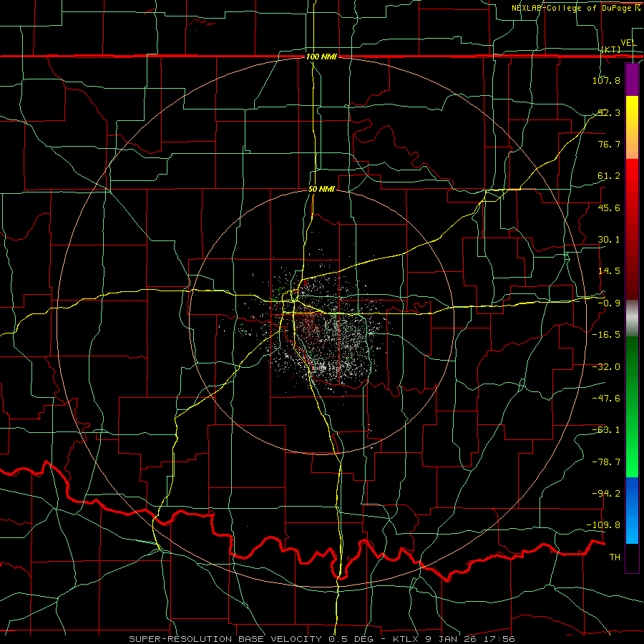Click the VEL legend title

coord(628,43)
